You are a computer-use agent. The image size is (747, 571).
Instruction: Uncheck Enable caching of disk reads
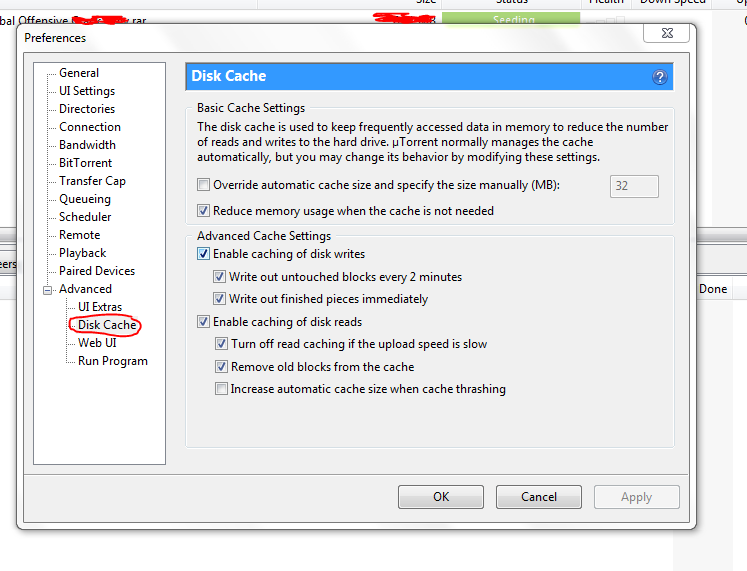(x=204, y=322)
